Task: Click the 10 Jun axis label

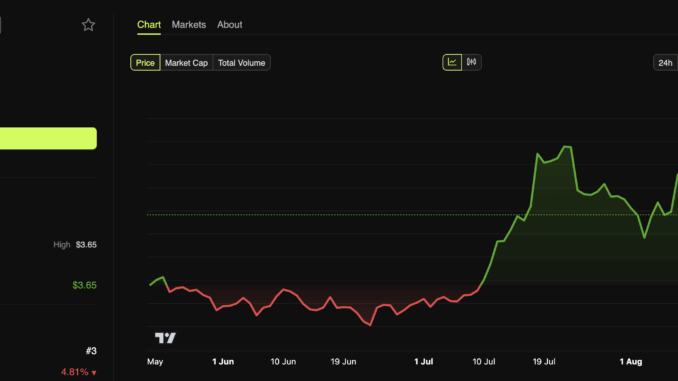Action: [x=283, y=362]
